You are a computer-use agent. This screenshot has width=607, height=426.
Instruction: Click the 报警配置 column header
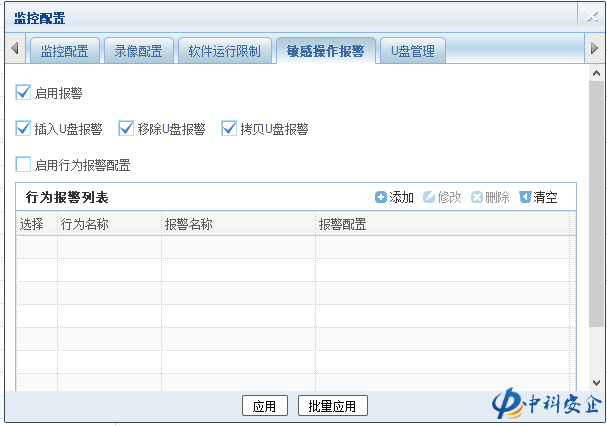(x=442, y=224)
